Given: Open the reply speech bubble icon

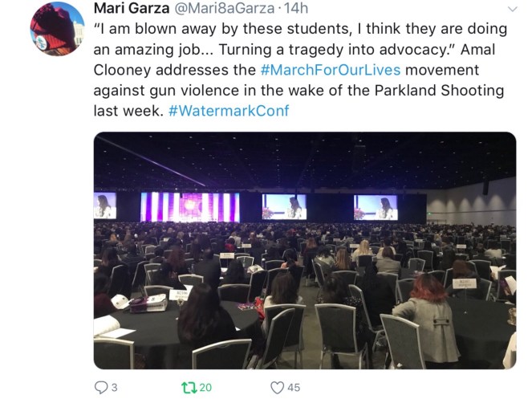Looking at the screenshot, I should point(101,388).
